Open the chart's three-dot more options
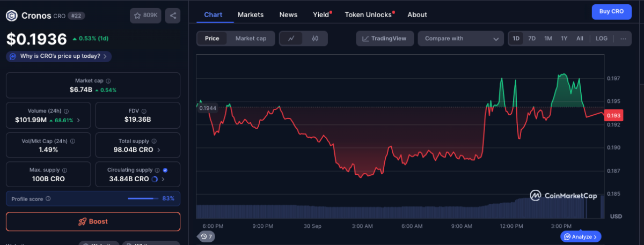The height and width of the screenshot is (245, 644). [623, 39]
